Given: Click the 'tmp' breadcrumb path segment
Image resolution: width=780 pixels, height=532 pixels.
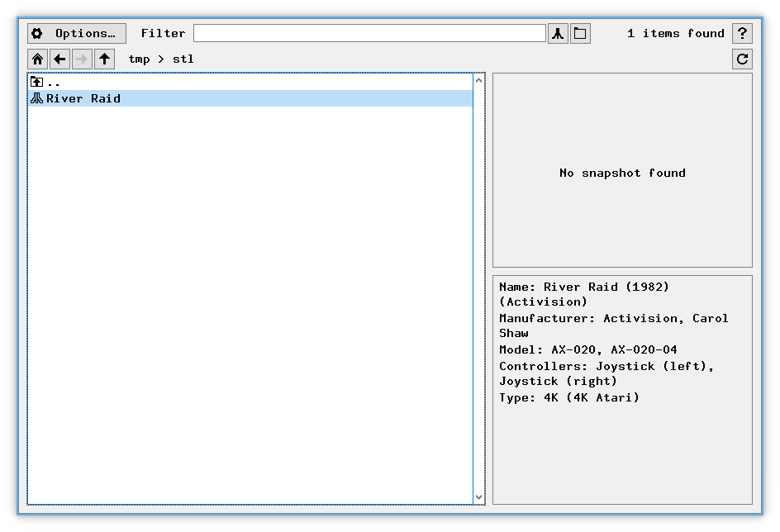Looking at the screenshot, I should point(139,59).
